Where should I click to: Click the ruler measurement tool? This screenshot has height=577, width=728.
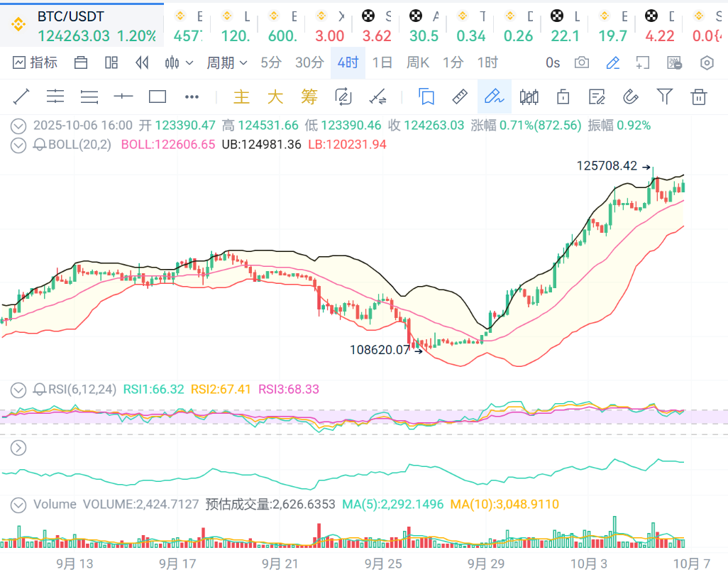click(x=460, y=97)
